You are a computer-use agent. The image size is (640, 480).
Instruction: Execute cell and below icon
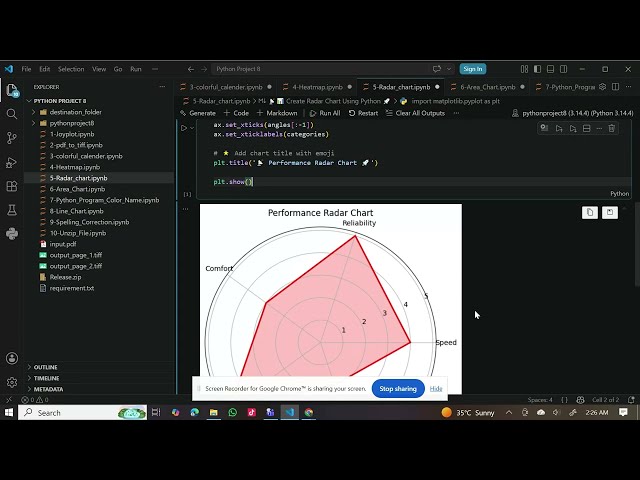[x=573, y=129]
